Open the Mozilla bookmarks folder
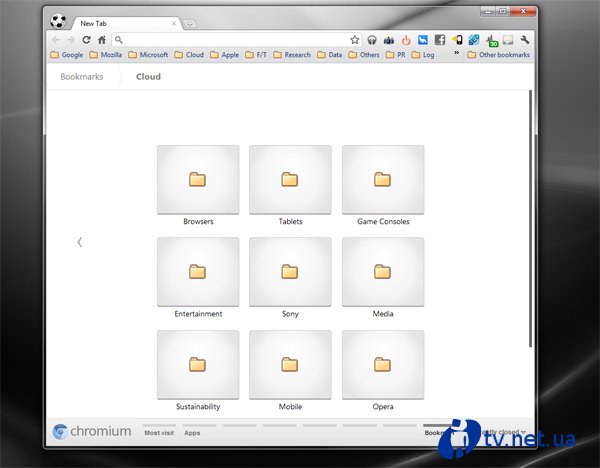The height and width of the screenshot is (468, 600). pyautogui.click(x=106, y=55)
